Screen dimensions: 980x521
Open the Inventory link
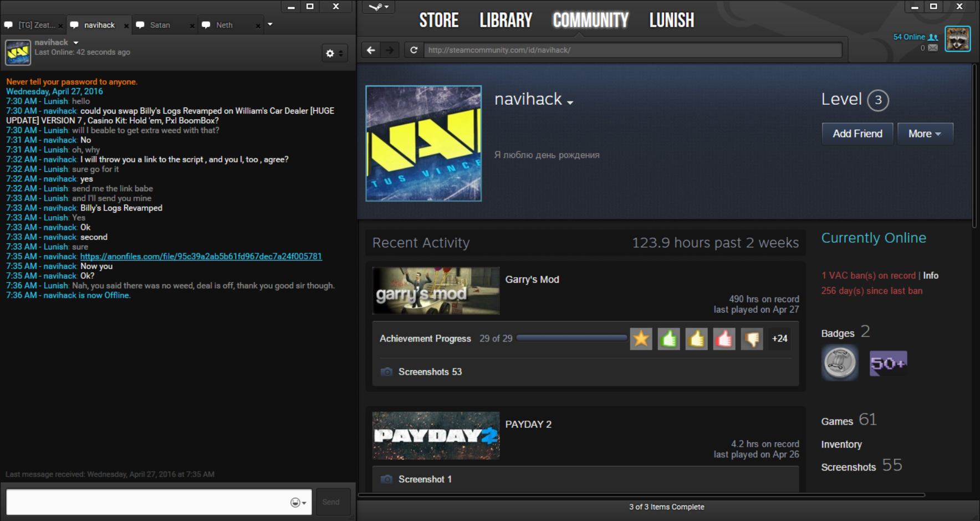[x=841, y=445]
